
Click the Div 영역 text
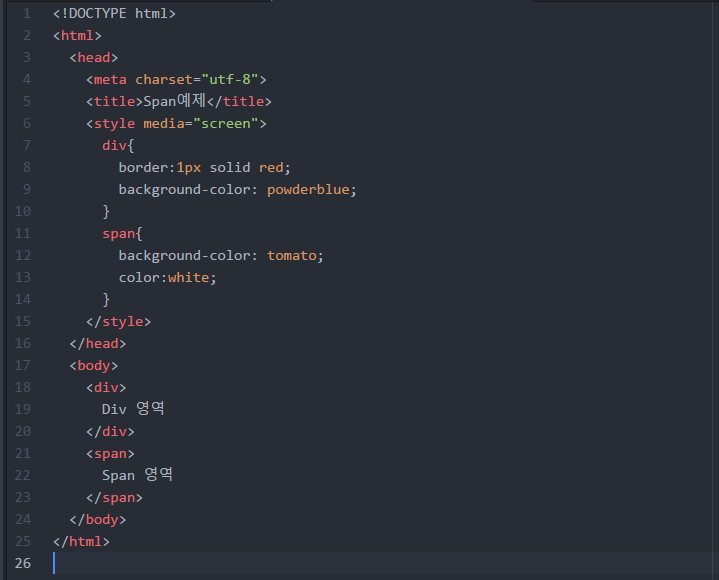pyautogui.click(x=133, y=409)
